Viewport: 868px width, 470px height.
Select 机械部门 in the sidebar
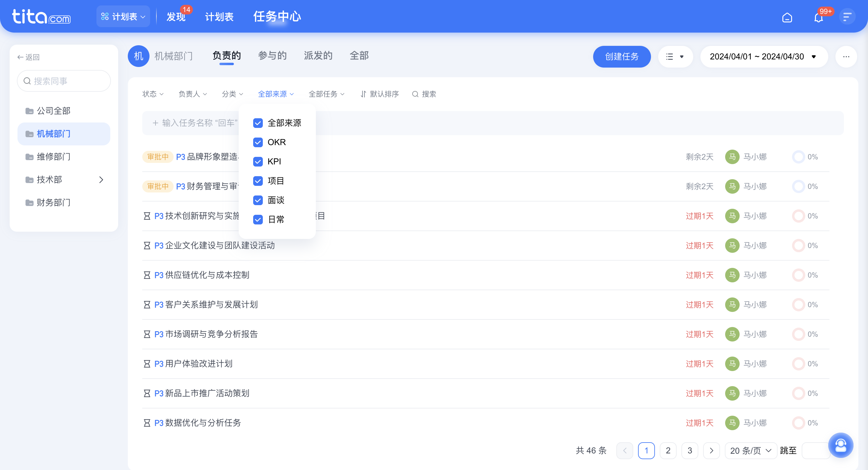tap(64, 134)
